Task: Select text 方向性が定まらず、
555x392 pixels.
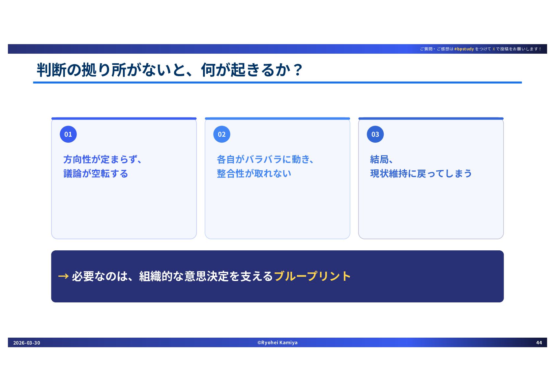Action: pos(103,159)
